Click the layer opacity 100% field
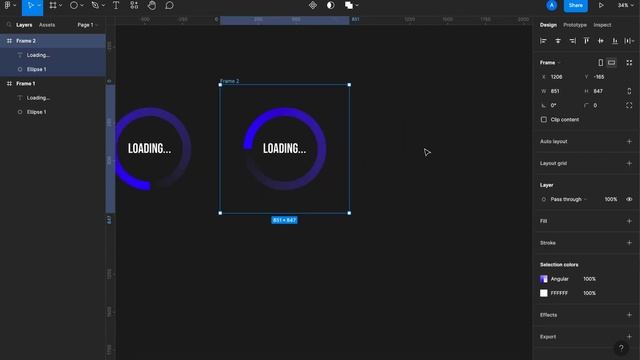The height and width of the screenshot is (360, 640). point(611,199)
